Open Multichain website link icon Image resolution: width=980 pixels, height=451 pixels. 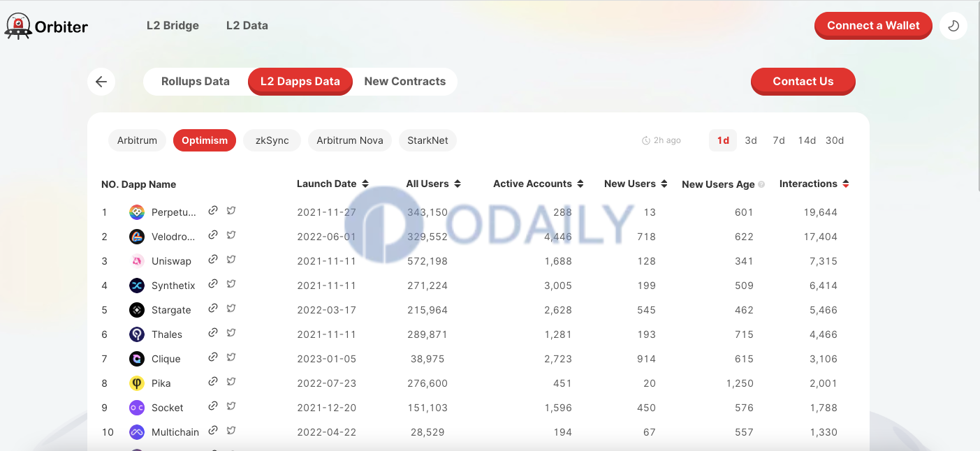coord(213,430)
